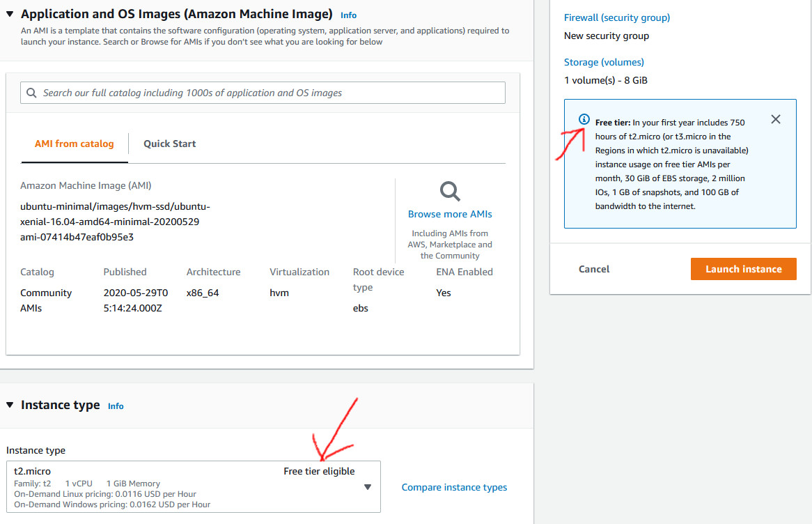Click the x86_64 architecture value
Viewport: 812px width, 524px height.
203,293
